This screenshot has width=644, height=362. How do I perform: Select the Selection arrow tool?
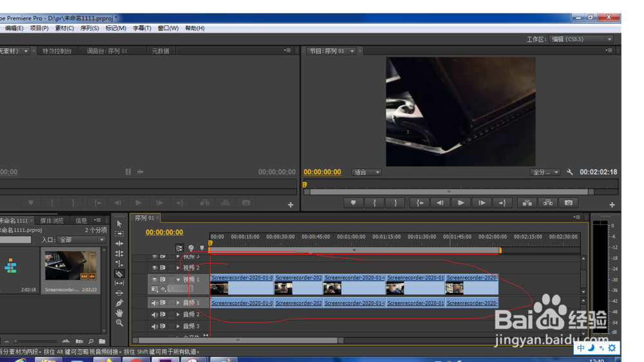coord(119,224)
